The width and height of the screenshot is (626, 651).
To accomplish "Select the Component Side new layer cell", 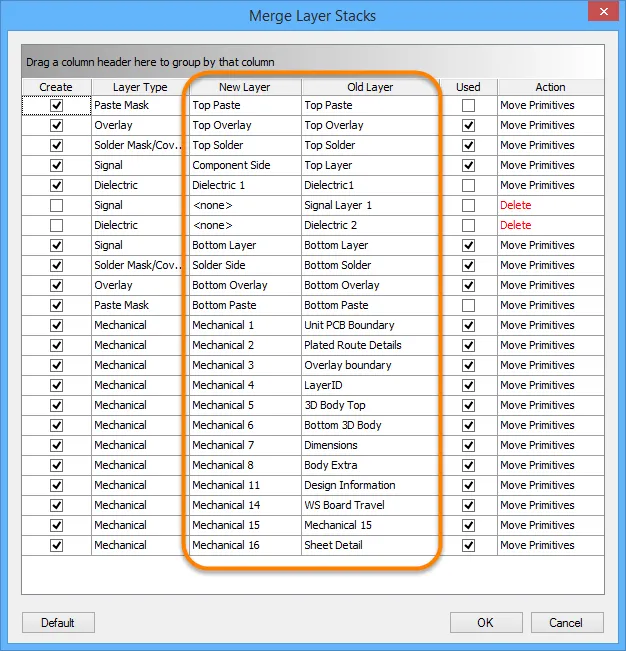I will (245, 165).
